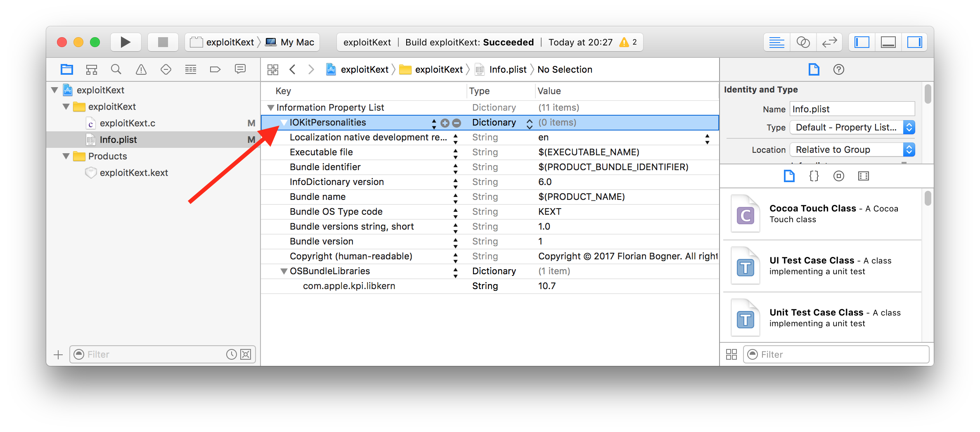Open the Media library

coord(863,176)
